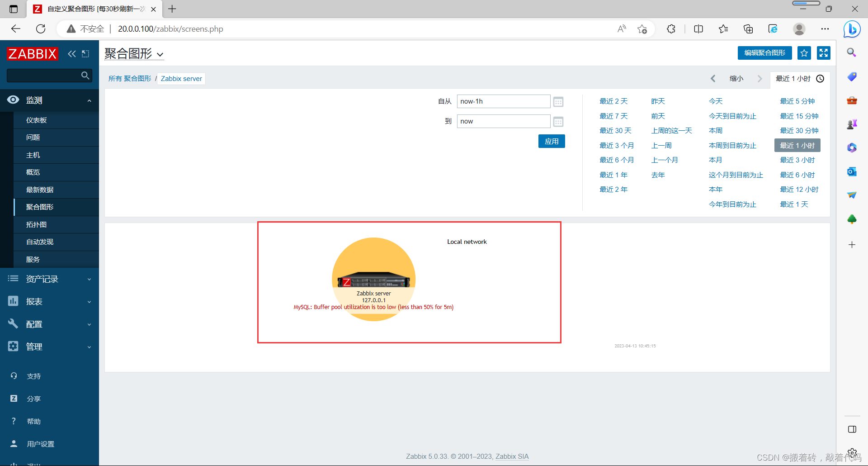Click the browser address bar URL
This screenshot has height=466, width=868.
click(170, 29)
